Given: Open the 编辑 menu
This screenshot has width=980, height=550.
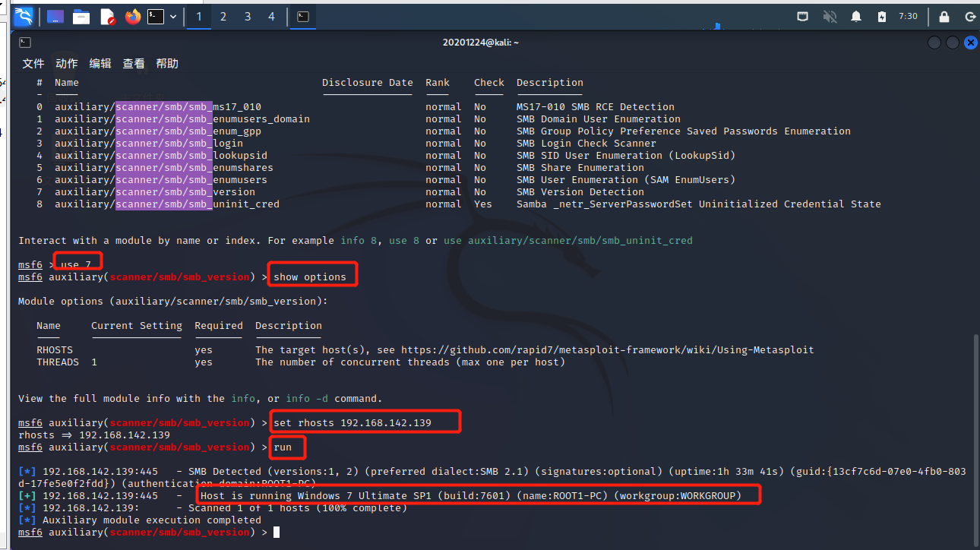Looking at the screenshot, I should tap(100, 64).
